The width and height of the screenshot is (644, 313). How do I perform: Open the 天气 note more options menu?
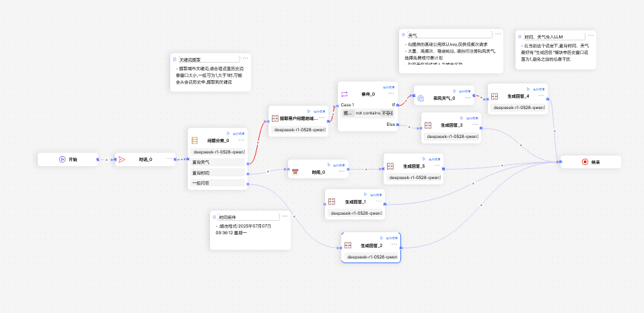(x=498, y=34)
